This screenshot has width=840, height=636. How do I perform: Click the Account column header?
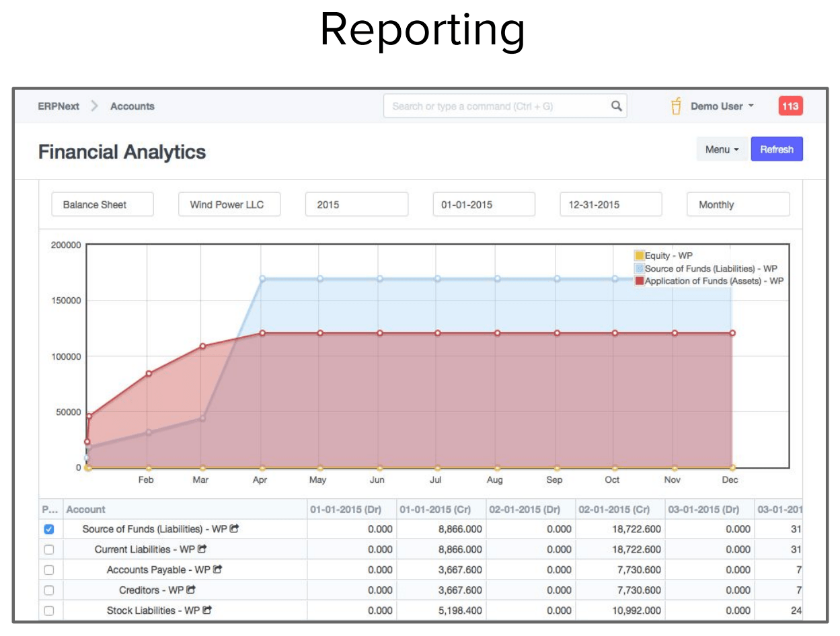point(185,510)
